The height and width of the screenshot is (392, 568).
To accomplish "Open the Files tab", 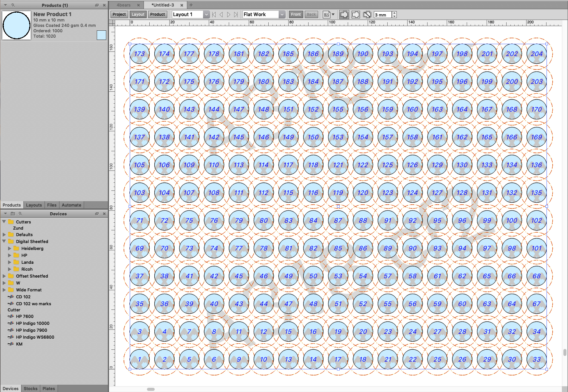I will click(x=52, y=205).
